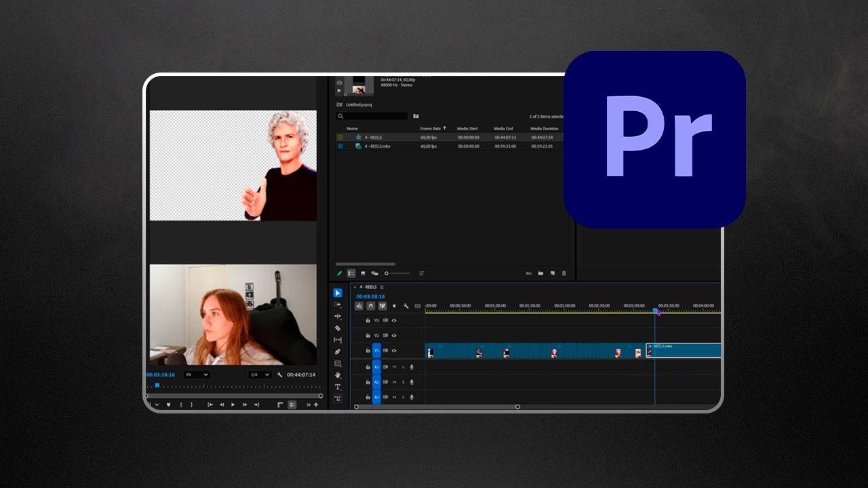Click the timeline wrench settings icon
The height and width of the screenshot is (488, 868).
tap(406, 306)
